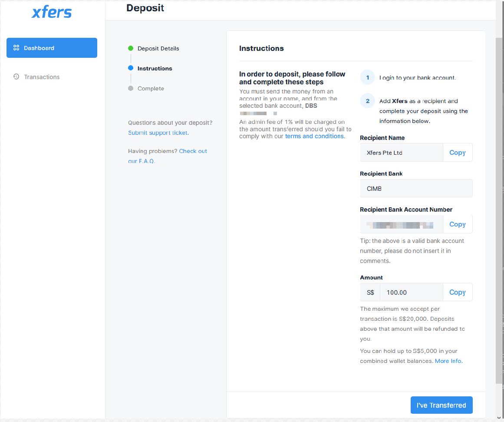Copy the Recipient Name

coord(458,152)
